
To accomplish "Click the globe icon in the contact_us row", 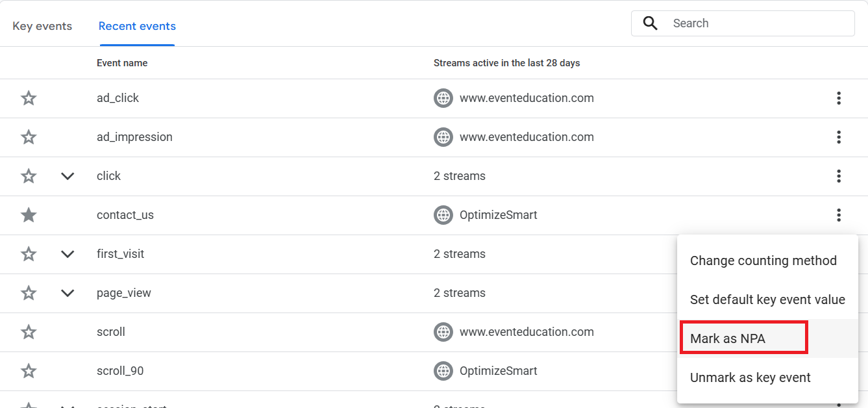I will tap(443, 215).
